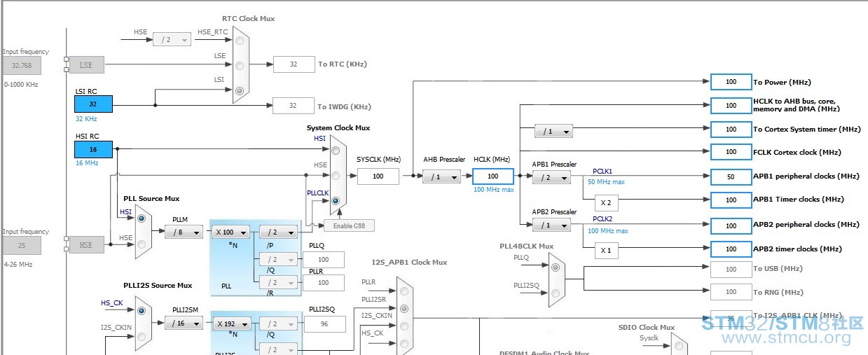Screen dimensions: 868x355
Task: Click the Enable CSS button
Action: (x=349, y=225)
